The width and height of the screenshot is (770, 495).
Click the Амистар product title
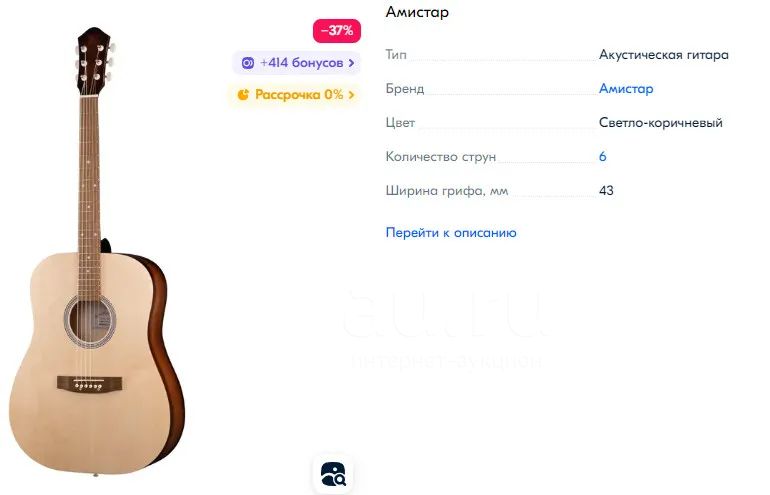(417, 12)
